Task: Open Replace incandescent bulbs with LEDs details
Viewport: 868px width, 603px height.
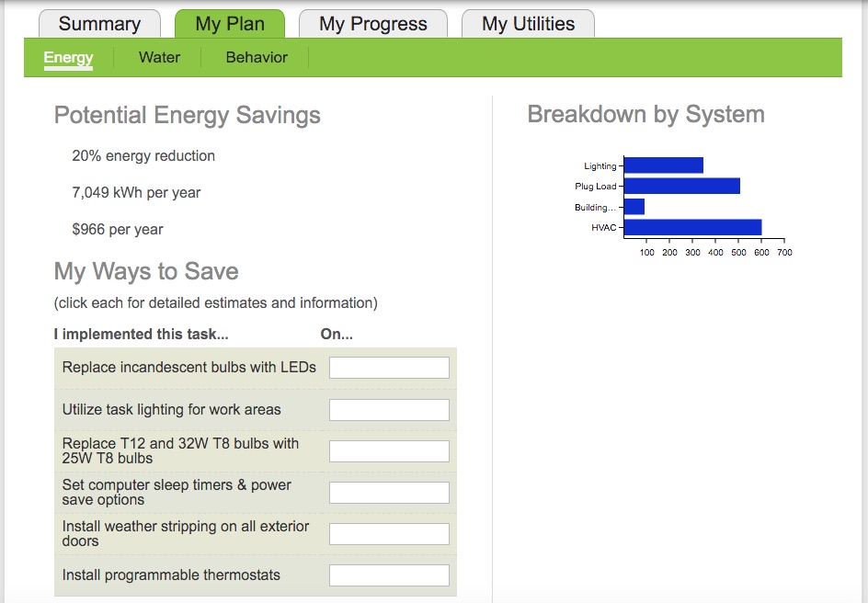Action: 188,368
